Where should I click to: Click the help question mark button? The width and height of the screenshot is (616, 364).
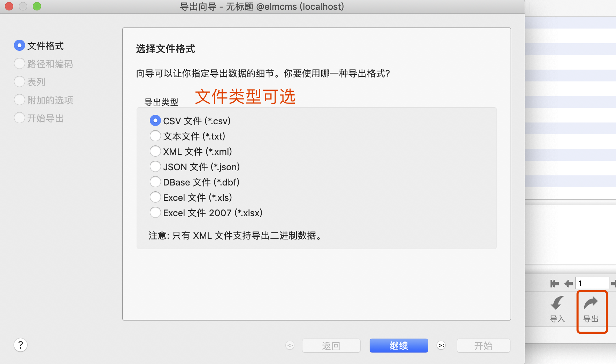[21, 345]
